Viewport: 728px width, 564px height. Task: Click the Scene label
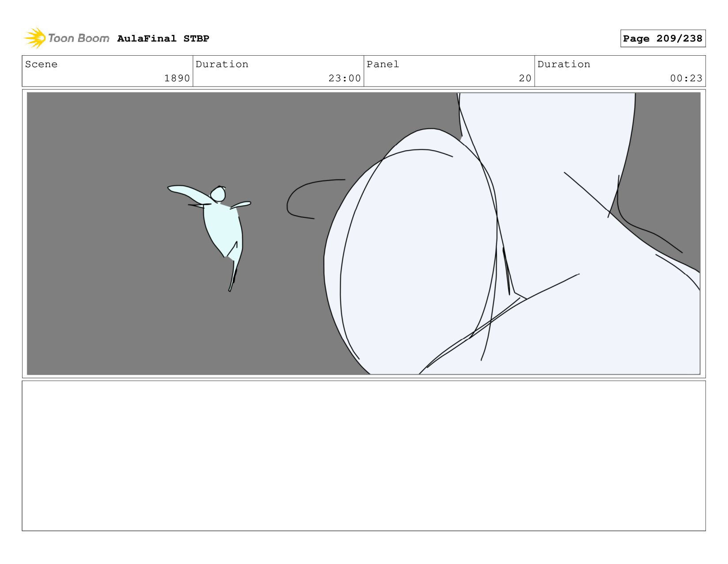point(41,64)
